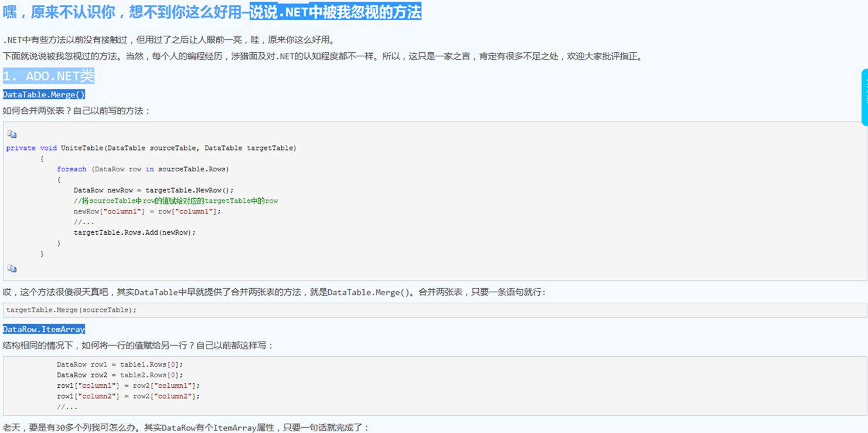
Task: Click 'newRow["column1"] = row["column1"];' line
Action: [x=147, y=211]
